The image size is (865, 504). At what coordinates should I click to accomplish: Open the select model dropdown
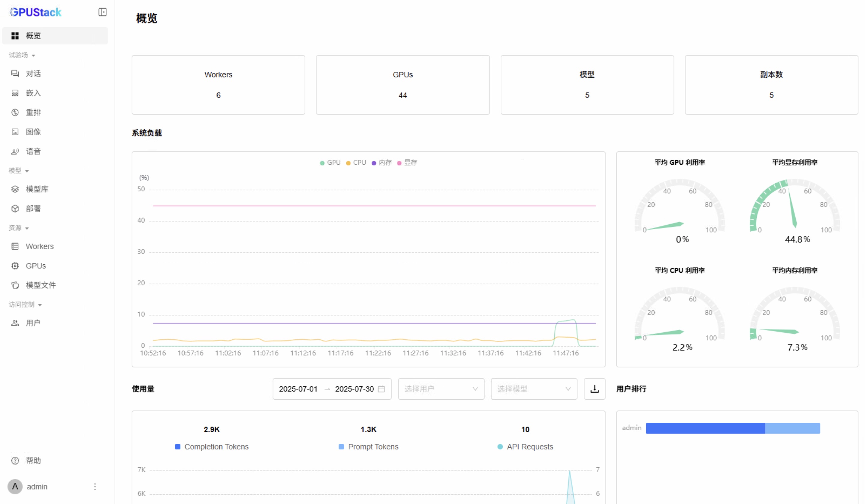pos(534,389)
